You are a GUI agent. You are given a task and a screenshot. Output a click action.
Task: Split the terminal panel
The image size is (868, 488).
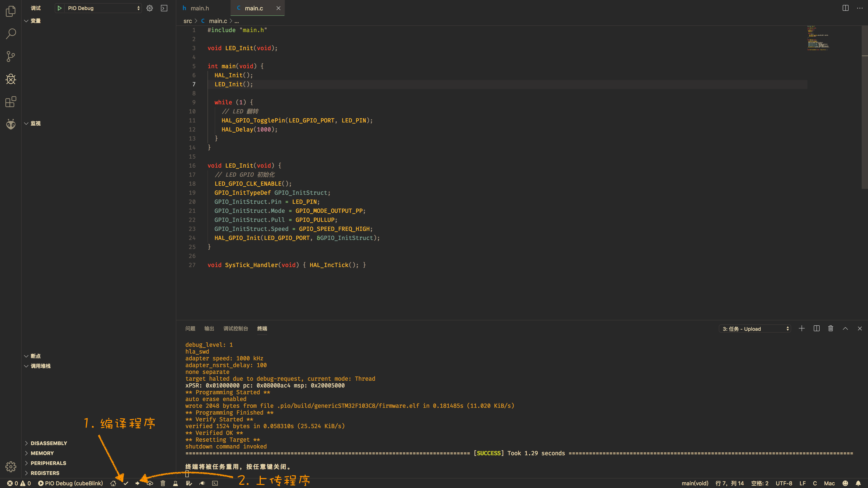816,328
